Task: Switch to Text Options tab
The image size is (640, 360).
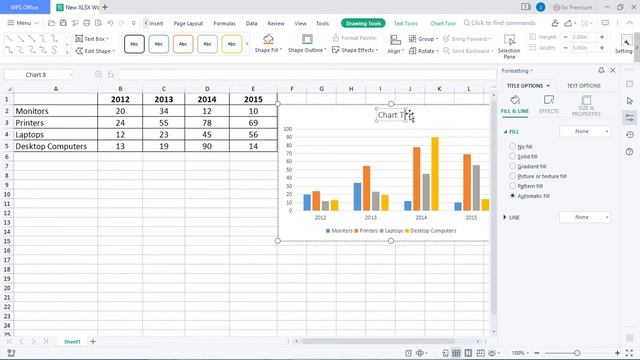Action: (584, 86)
